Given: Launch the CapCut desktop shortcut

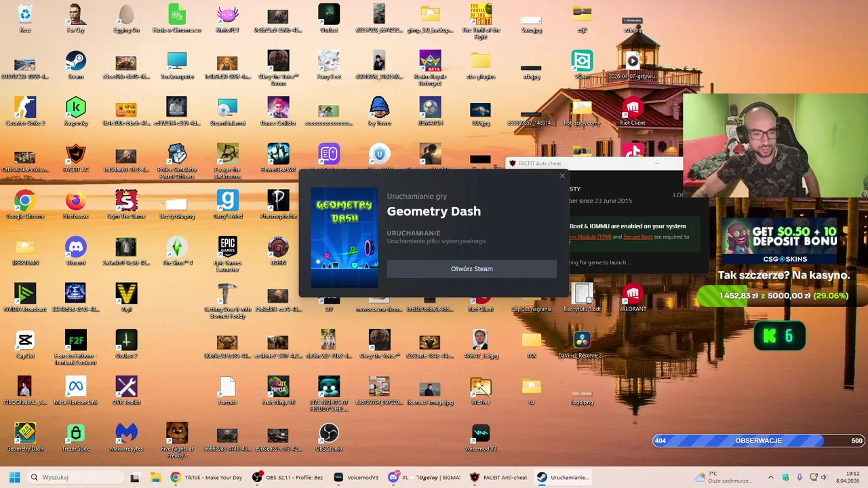Looking at the screenshot, I should [25, 344].
